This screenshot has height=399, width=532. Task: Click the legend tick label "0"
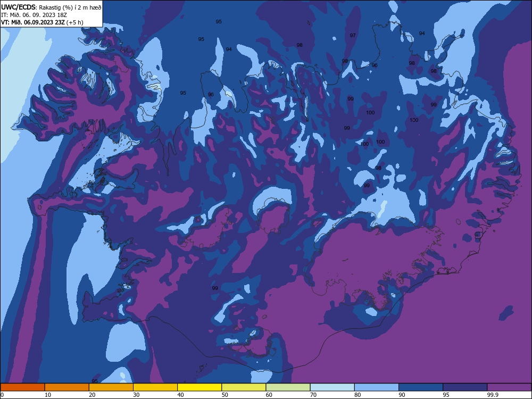click(x=2, y=395)
